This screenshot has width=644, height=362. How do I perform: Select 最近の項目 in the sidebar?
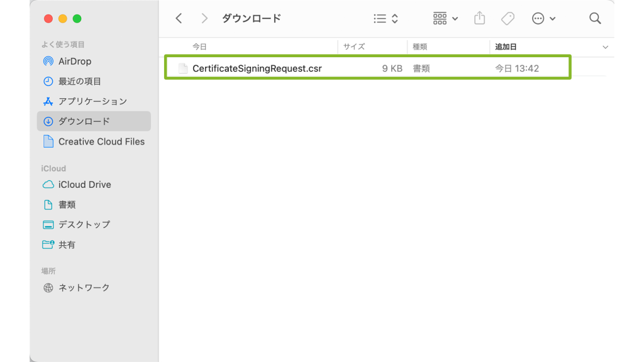click(x=79, y=82)
